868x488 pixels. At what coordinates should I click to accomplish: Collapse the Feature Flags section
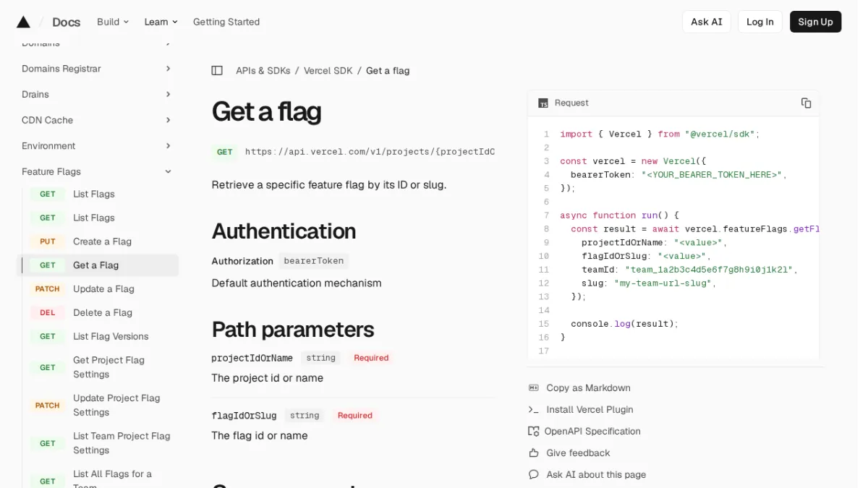click(97, 171)
